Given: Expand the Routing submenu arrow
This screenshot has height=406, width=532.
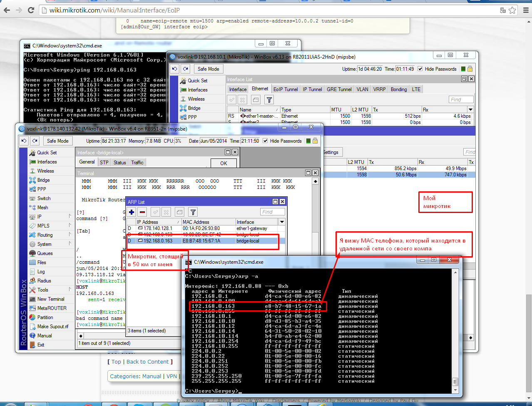Looking at the screenshot, I should point(70,235).
